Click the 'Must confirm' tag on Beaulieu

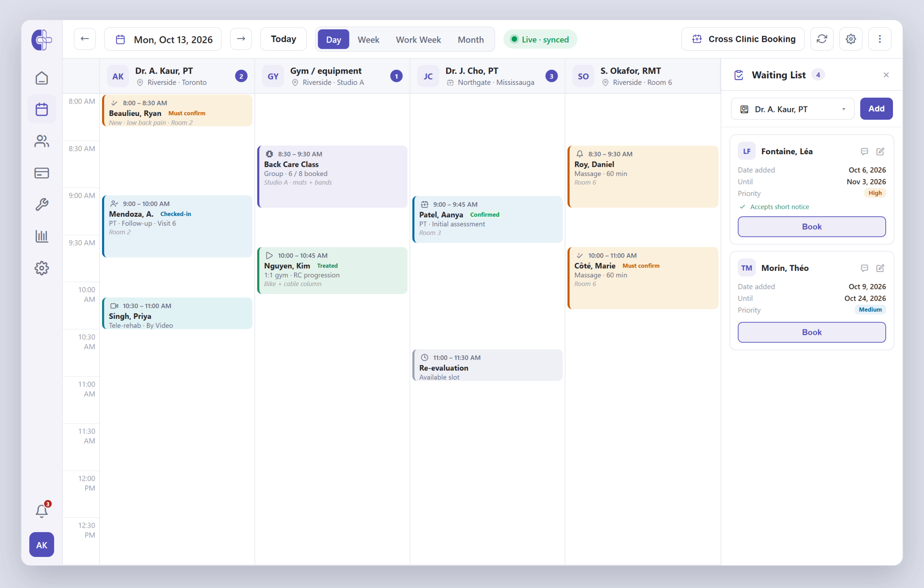pyautogui.click(x=187, y=113)
